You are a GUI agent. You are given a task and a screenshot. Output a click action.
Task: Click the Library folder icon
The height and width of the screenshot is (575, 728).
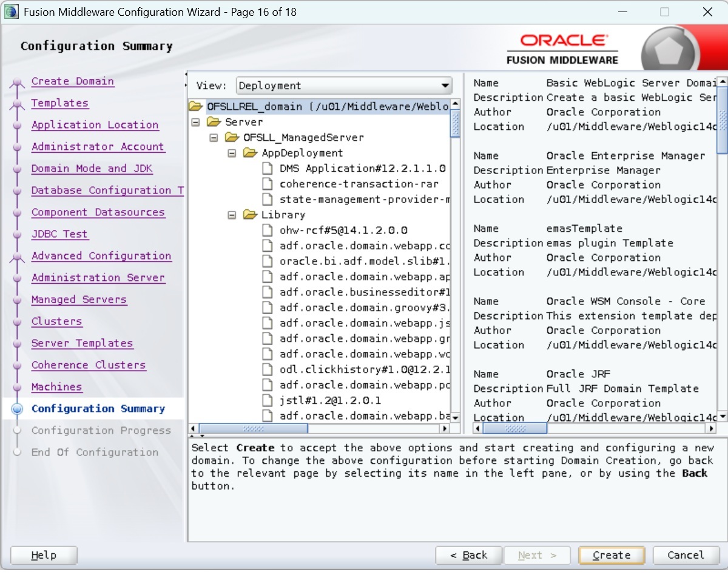(x=251, y=215)
